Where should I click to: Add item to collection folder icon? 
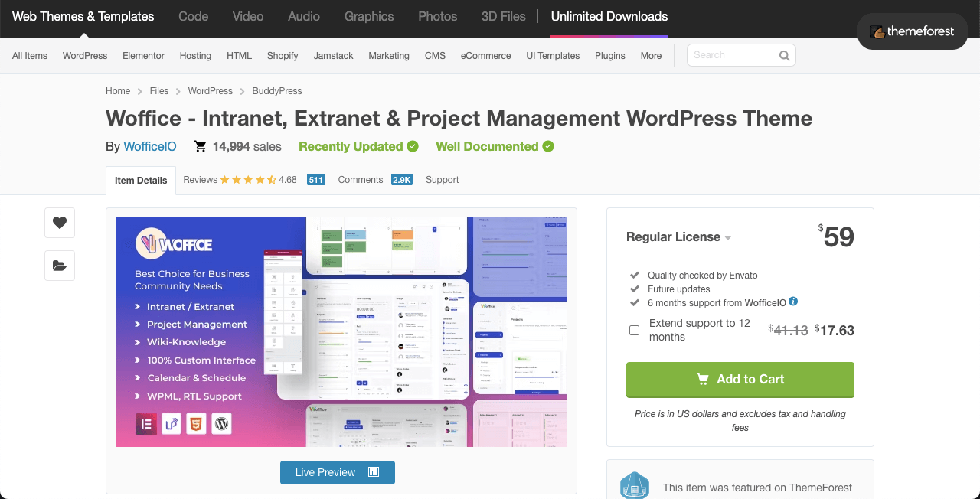[x=60, y=266]
